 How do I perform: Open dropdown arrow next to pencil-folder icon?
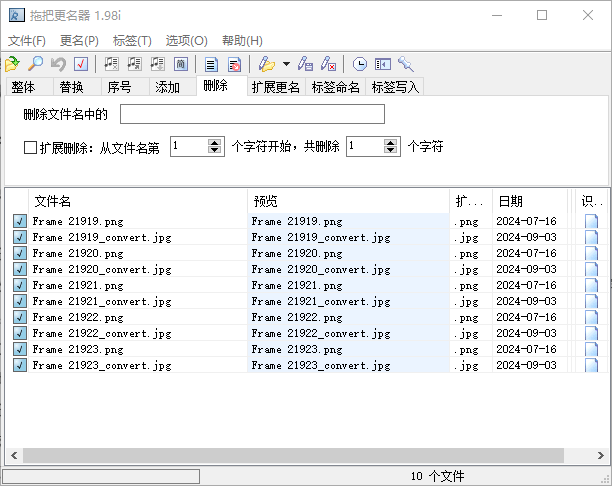click(x=286, y=64)
